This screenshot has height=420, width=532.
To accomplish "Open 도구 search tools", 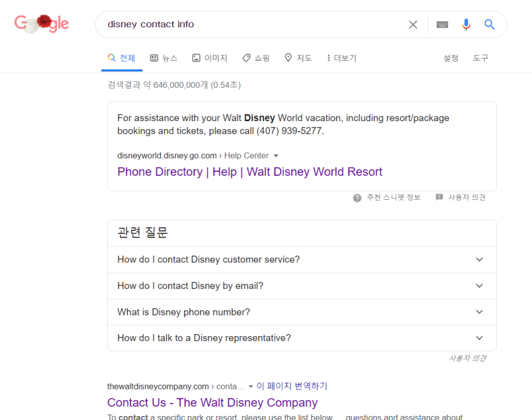I will [480, 58].
